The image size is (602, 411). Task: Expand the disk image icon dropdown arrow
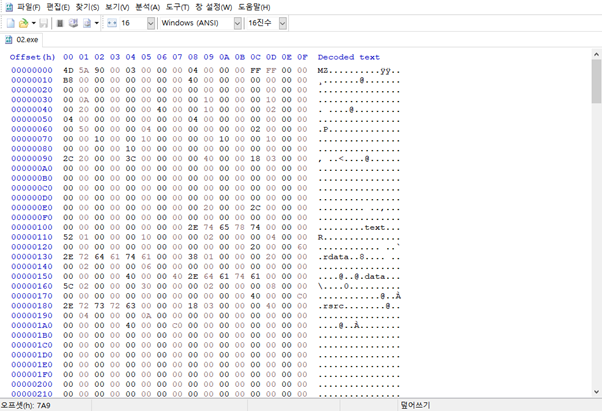(97, 23)
